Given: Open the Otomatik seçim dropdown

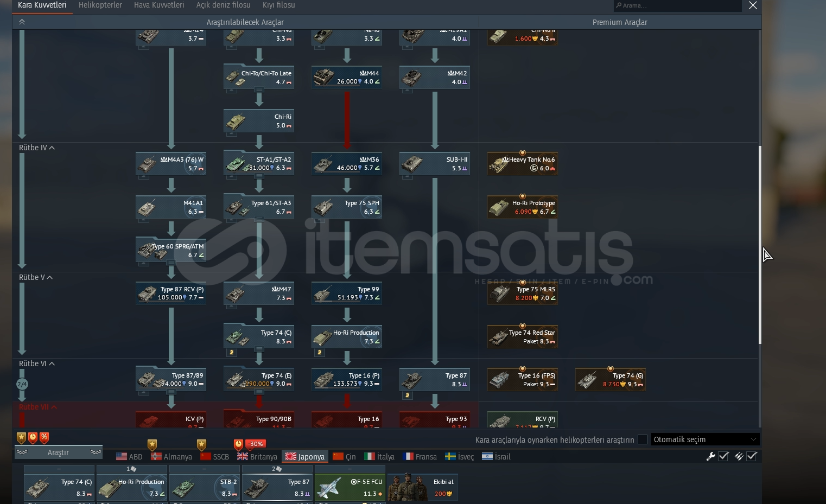Looking at the screenshot, I should click(x=705, y=439).
